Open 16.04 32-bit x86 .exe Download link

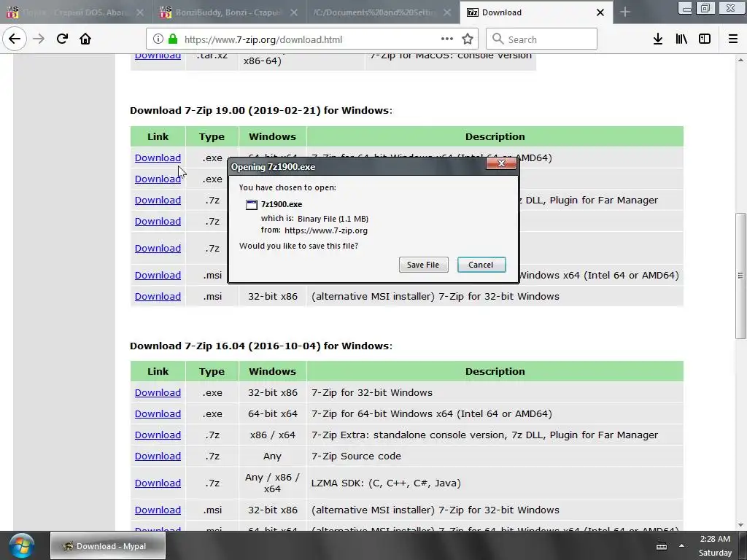(x=158, y=392)
